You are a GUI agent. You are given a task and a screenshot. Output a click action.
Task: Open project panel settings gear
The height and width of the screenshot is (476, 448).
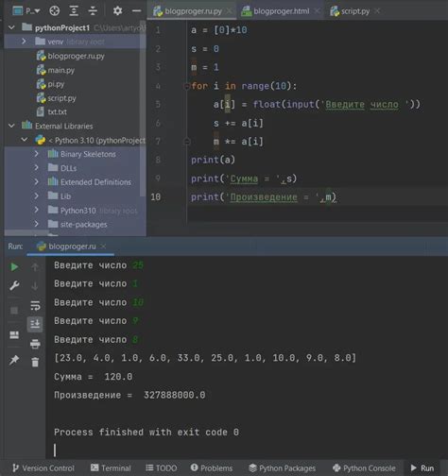117,11
